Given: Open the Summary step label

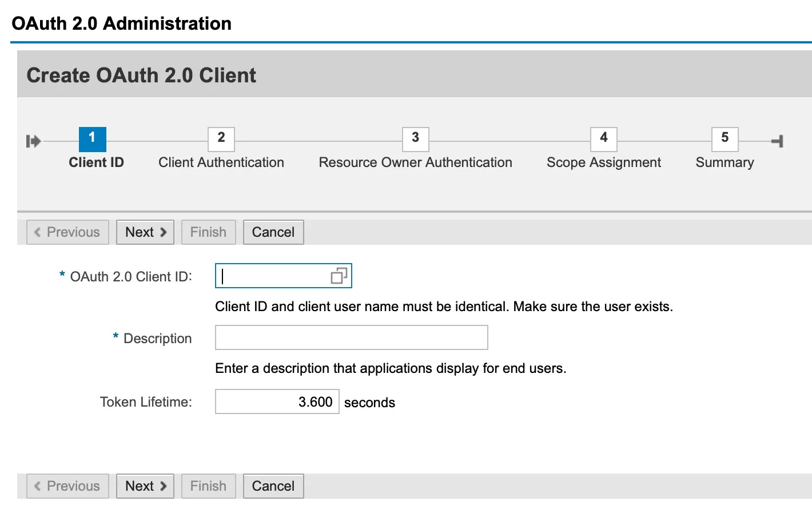Looking at the screenshot, I should pos(725,163).
